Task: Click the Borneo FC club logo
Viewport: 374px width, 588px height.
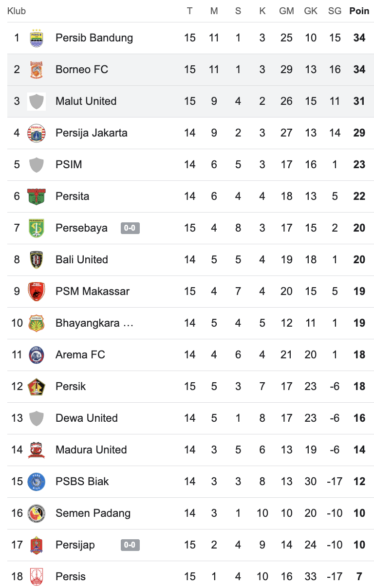Action: click(x=37, y=70)
